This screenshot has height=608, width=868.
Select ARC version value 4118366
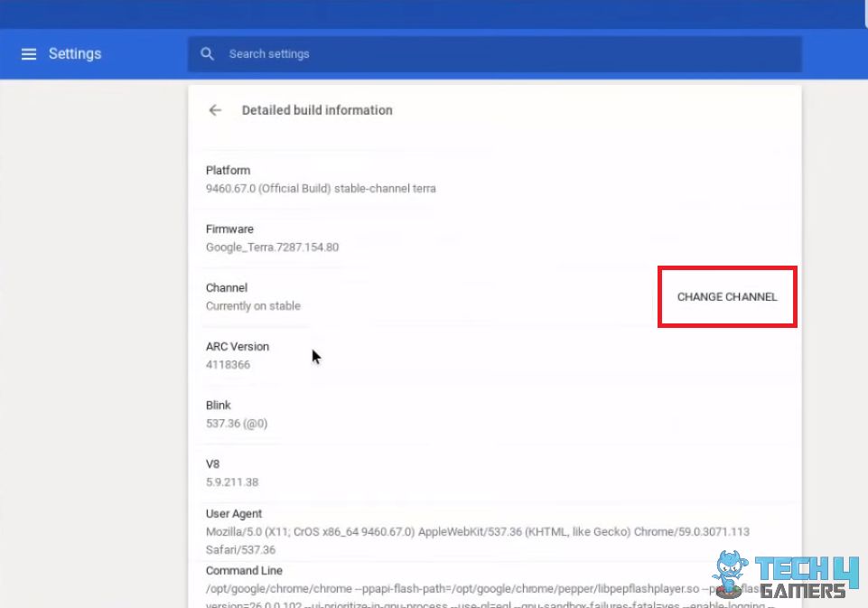[229, 364]
